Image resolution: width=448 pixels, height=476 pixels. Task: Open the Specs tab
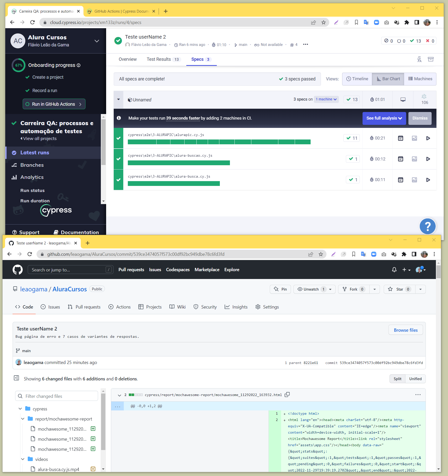point(201,59)
